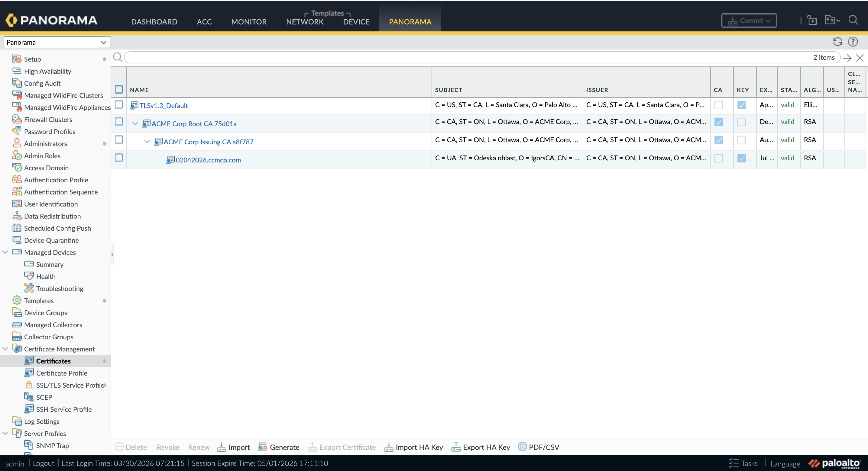Click the Firewall Clusters icon
The image size is (868, 471).
(17, 119)
